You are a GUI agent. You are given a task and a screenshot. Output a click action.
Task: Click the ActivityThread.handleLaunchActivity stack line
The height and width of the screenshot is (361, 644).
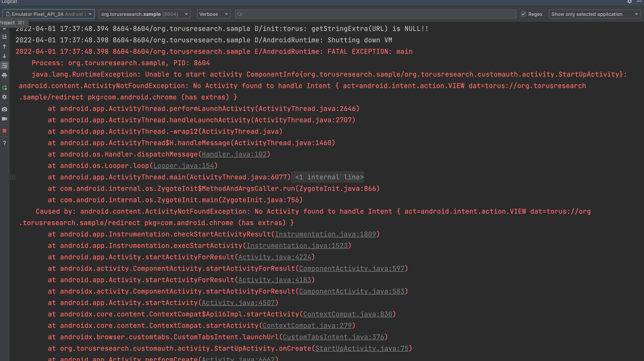coord(202,120)
